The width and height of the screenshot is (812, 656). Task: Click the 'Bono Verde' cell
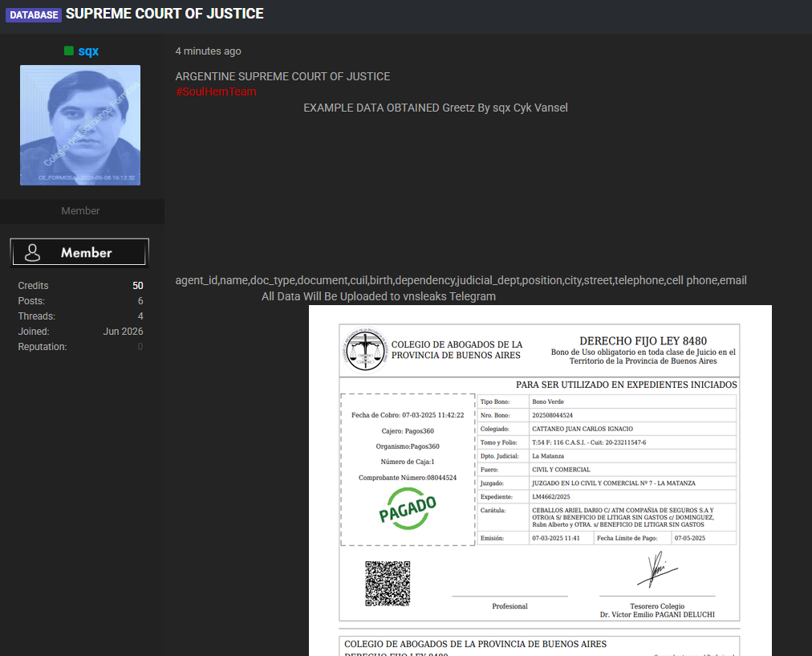point(548,401)
